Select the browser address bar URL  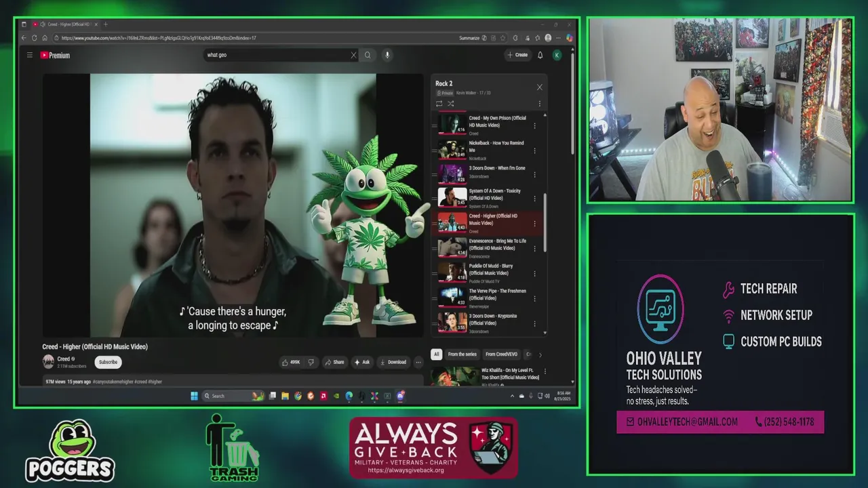tap(158, 38)
